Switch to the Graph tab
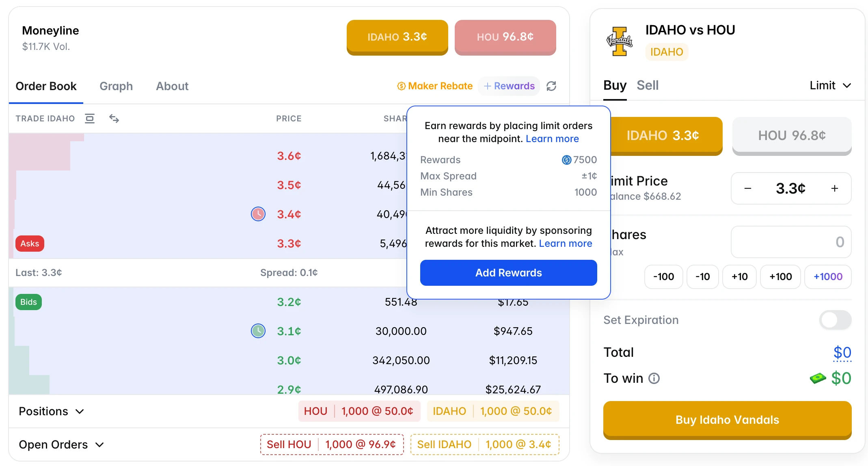Screen dimensions: 868x466 (x=116, y=86)
